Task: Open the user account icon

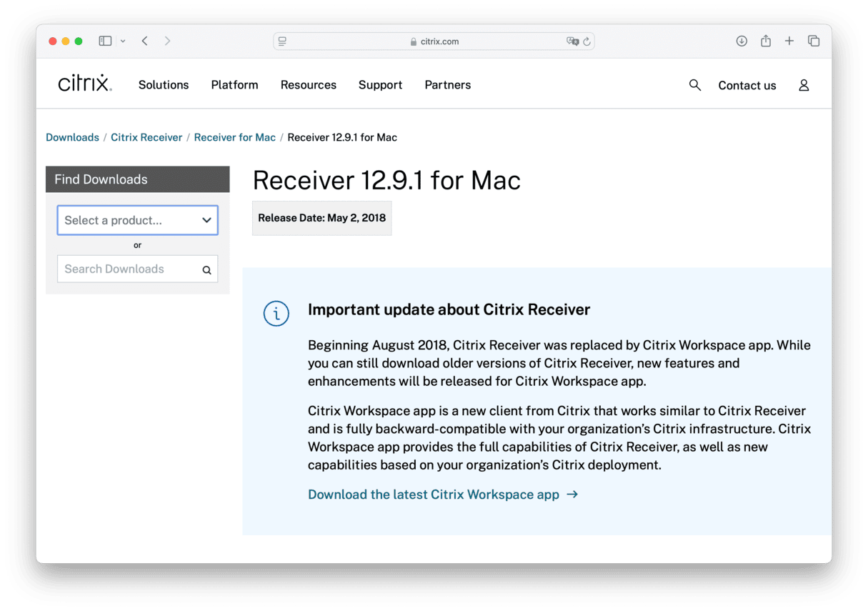Action: [x=804, y=85]
